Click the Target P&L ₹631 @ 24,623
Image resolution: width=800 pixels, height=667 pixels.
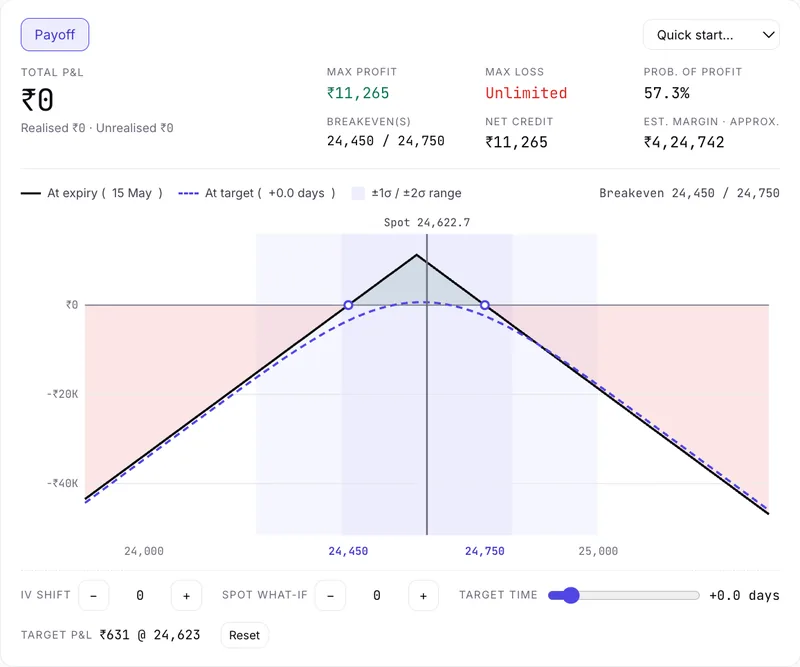[x=150, y=635]
